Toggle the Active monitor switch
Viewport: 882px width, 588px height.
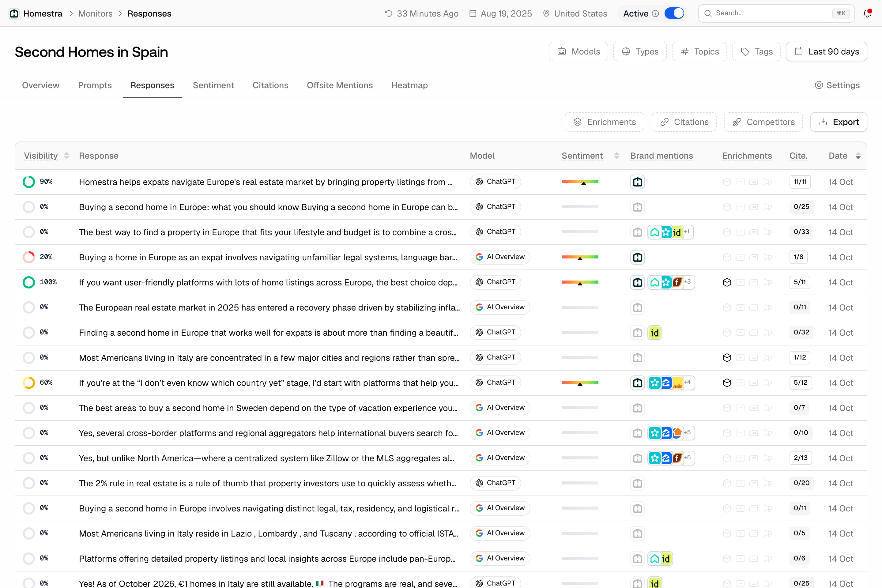pyautogui.click(x=674, y=13)
